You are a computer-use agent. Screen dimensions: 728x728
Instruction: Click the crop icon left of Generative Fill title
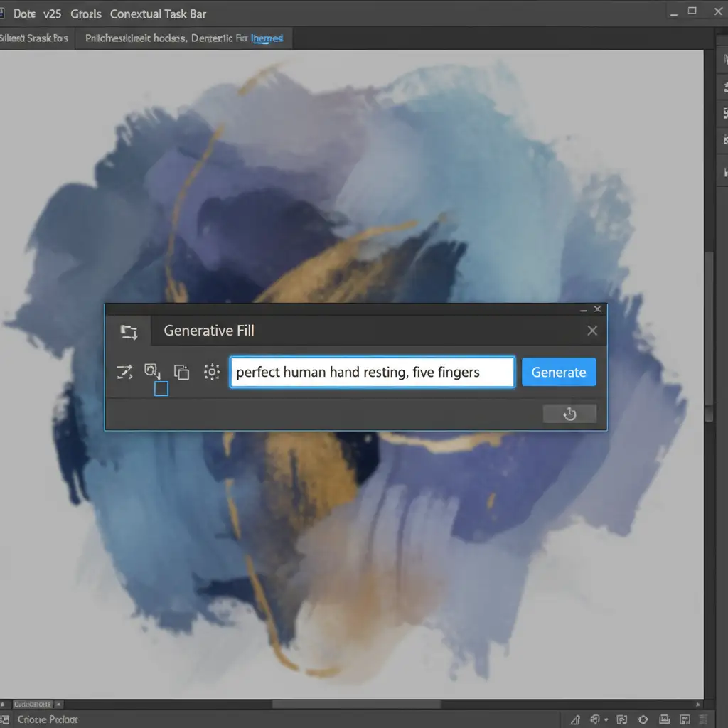(x=129, y=331)
